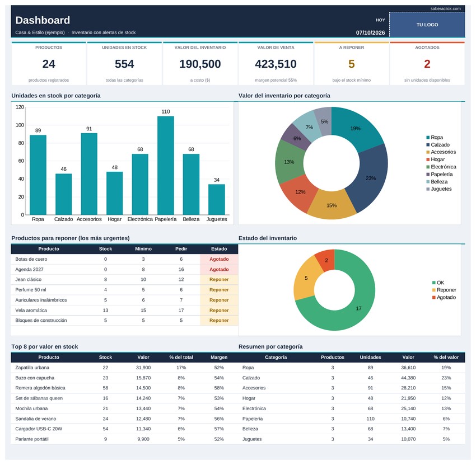Click the % del total column header
This screenshot has height=465, width=476.
(x=181, y=358)
